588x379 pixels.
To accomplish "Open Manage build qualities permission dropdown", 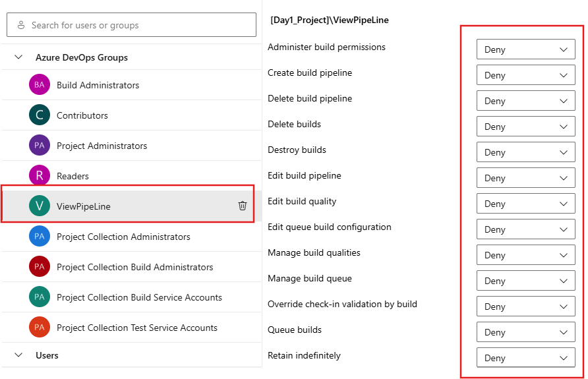I will click(x=526, y=255).
